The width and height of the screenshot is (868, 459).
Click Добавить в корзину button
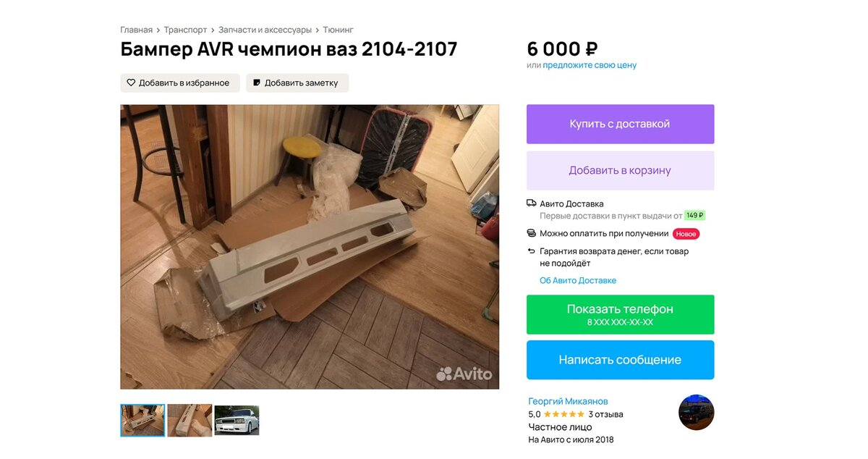pos(620,171)
